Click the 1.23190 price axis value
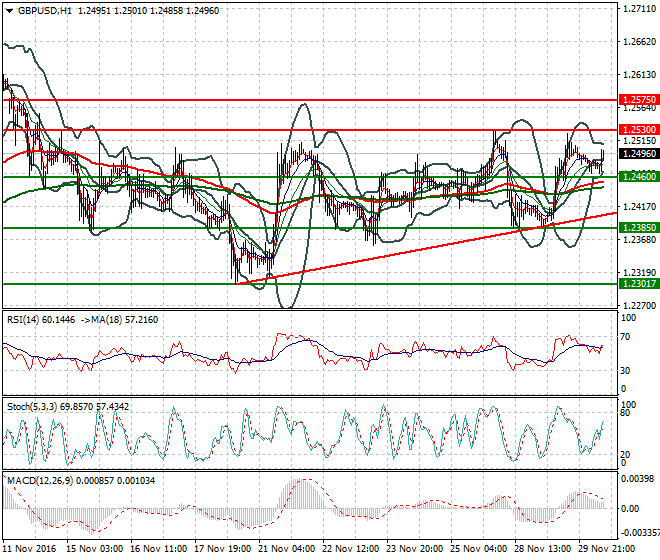 point(639,272)
